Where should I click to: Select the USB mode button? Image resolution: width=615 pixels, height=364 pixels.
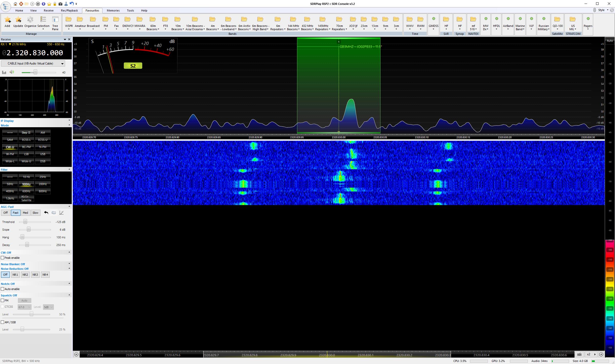pos(43,154)
